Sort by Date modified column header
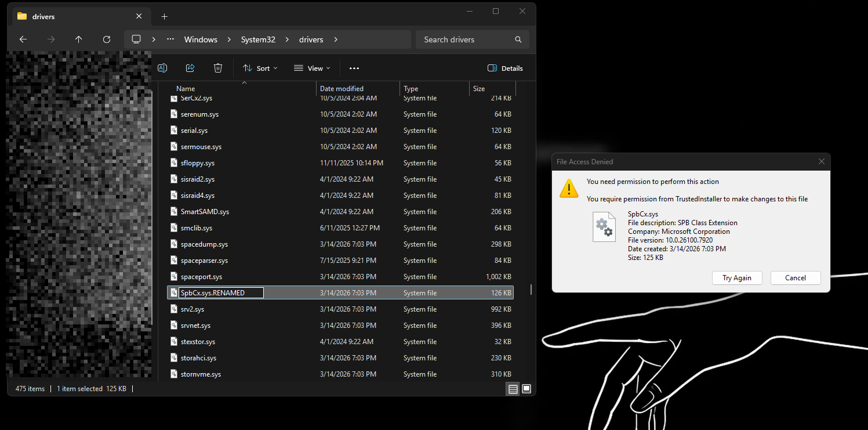 click(342, 89)
